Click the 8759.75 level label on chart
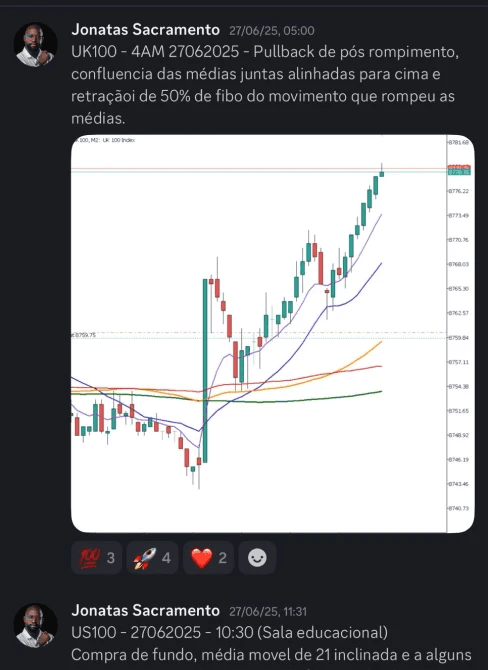Image resolution: width=488 pixels, height=670 pixels. point(84,335)
